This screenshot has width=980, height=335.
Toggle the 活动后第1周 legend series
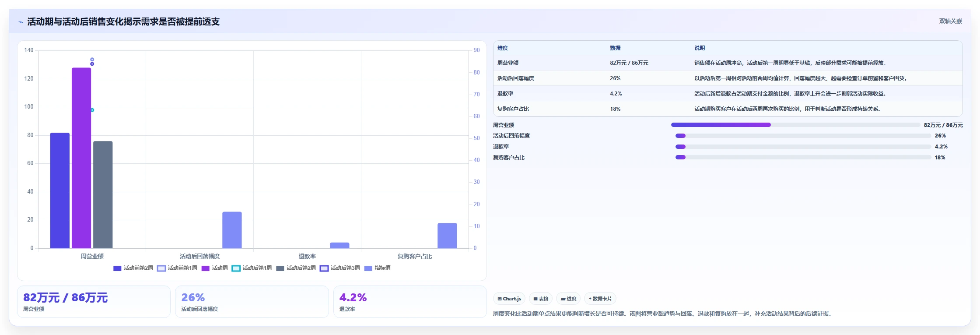point(252,268)
